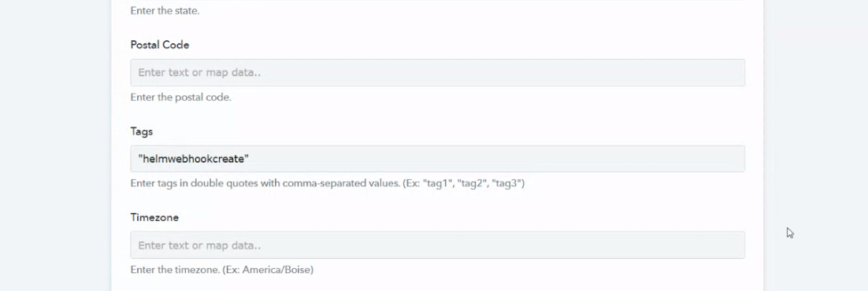The image size is (868, 291).
Task: Click the "Postal Code" field label
Action: tap(160, 45)
